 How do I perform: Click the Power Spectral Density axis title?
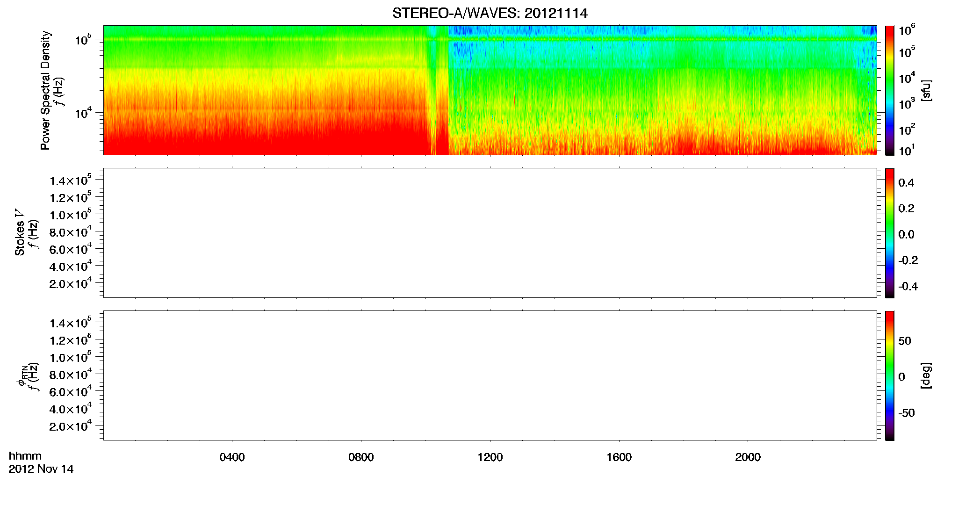point(45,90)
